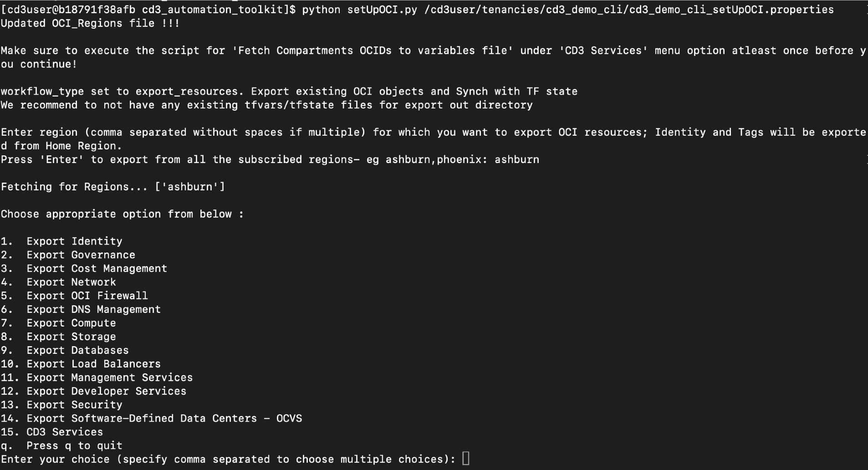Click the Export Cost Management entry
Viewport: 868px width, 470px height.
point(84,269)
